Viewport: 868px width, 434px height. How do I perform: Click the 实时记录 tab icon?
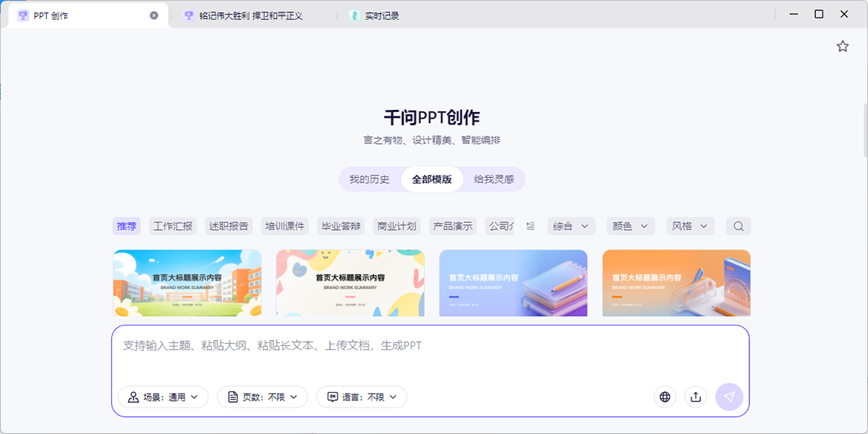point(354,15)
